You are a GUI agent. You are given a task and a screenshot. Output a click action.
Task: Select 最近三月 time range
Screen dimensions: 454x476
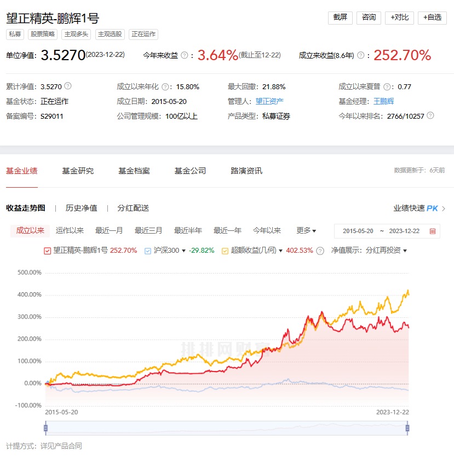tap(148, 231)
